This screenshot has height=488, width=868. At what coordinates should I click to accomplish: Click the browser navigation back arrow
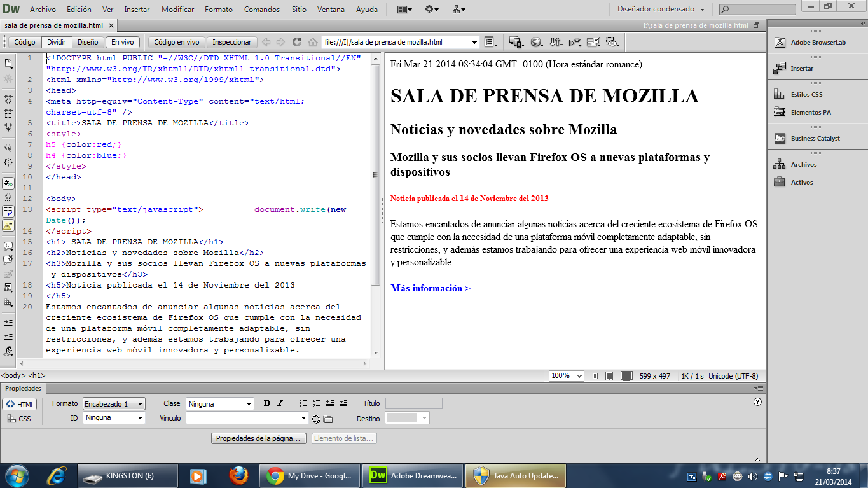click(x=266, y=42)
